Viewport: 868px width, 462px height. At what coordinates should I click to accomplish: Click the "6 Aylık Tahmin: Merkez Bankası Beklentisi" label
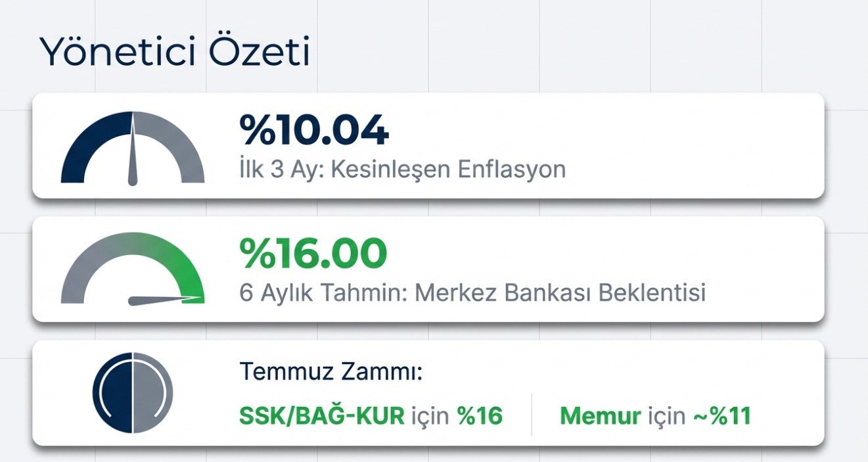pyautogui.click(x=472, y=292)
